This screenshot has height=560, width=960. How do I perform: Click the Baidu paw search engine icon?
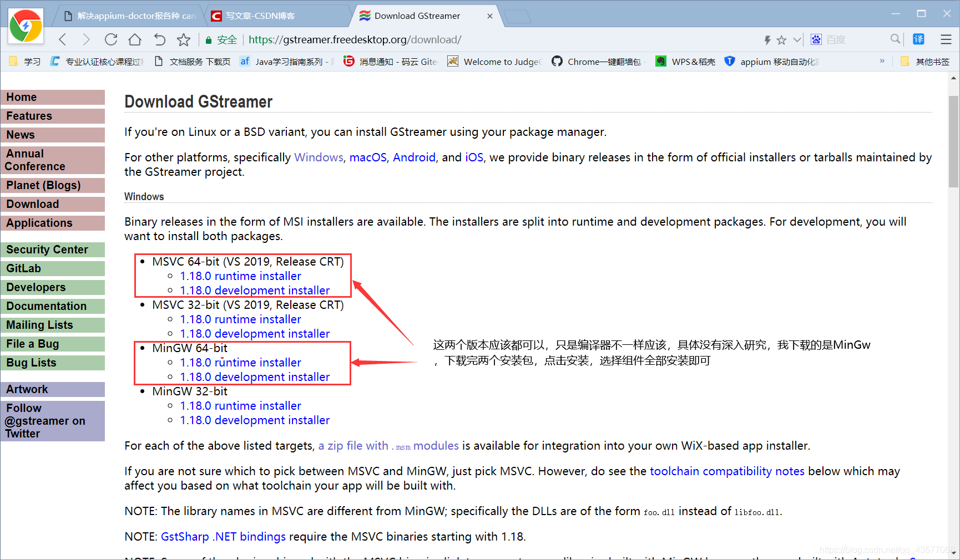(816, 39)
